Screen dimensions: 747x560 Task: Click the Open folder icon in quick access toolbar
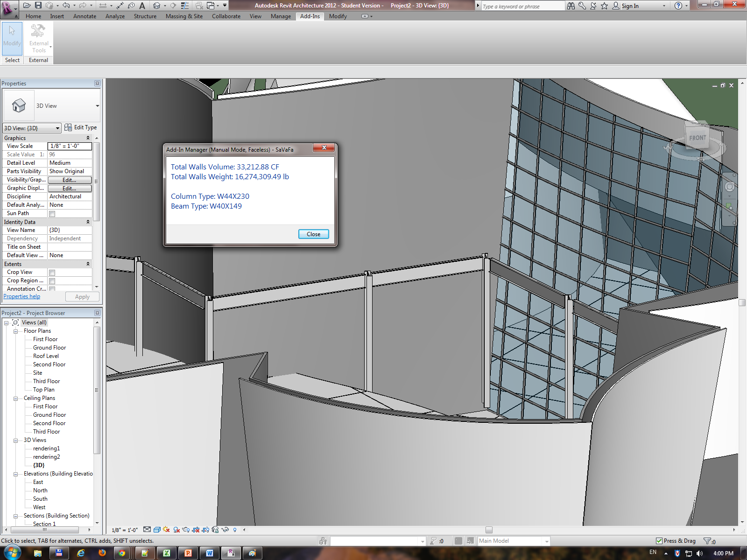[x=27, y=6]
